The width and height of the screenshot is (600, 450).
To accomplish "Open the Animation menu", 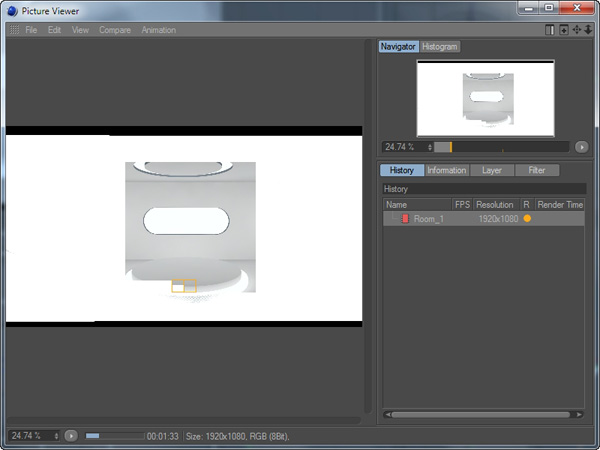I will click(x=158, y=30).
